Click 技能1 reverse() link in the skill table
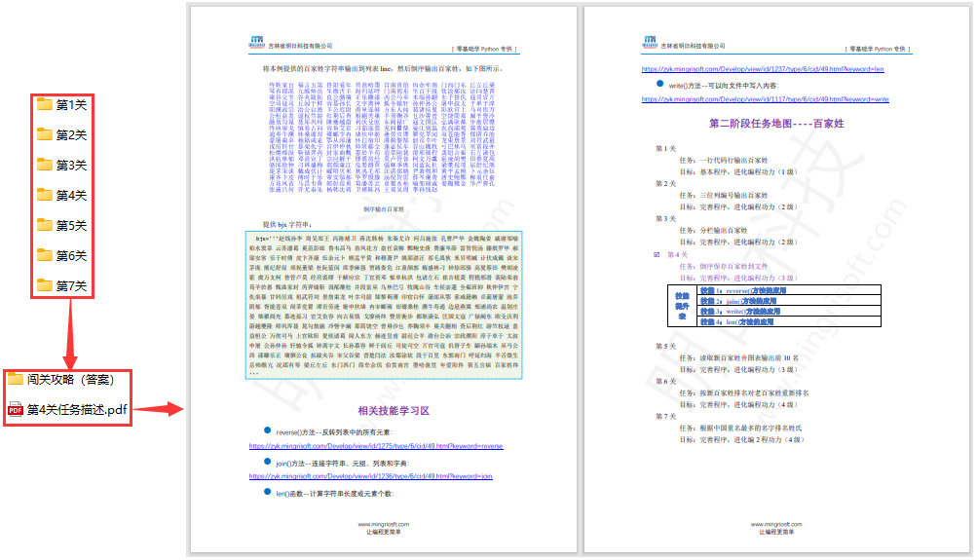The image size is (977, 560). (742, 290)
